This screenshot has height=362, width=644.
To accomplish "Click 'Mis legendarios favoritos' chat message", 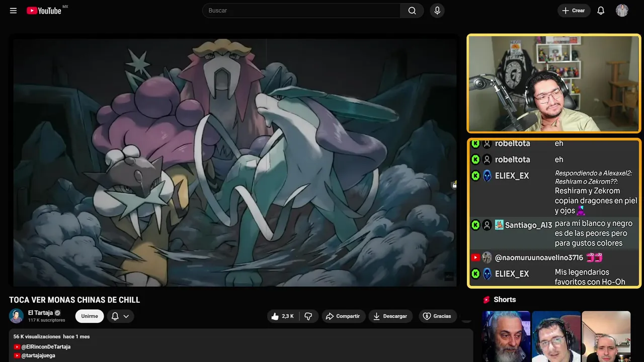I will [x=590, y=277].
